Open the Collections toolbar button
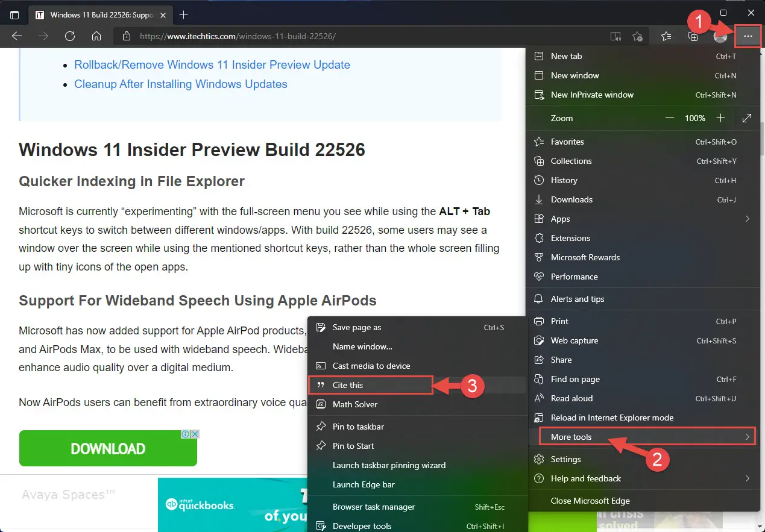This screenshot has width=765, height=532. point(693,36)
